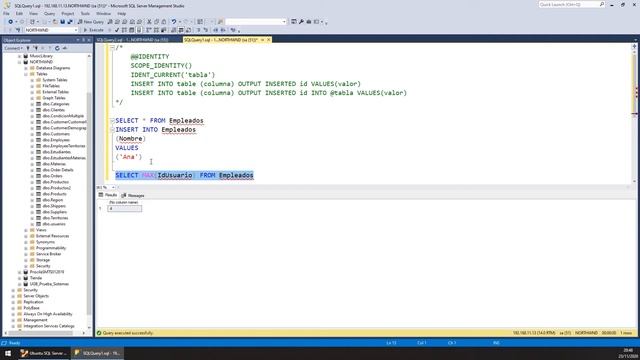Click the Save floppy disk icon
Image resolution: width=640 pixels, height=360 pixels.
[62, 22]
